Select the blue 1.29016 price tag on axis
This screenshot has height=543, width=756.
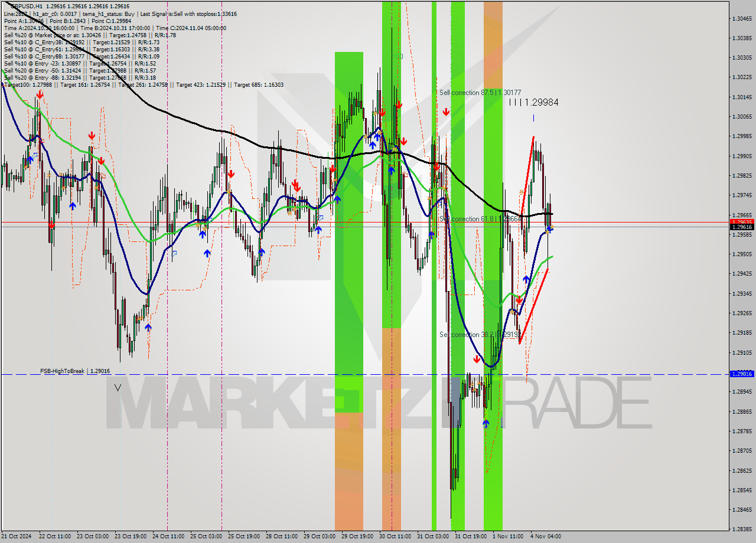click(x=742, y=374)
